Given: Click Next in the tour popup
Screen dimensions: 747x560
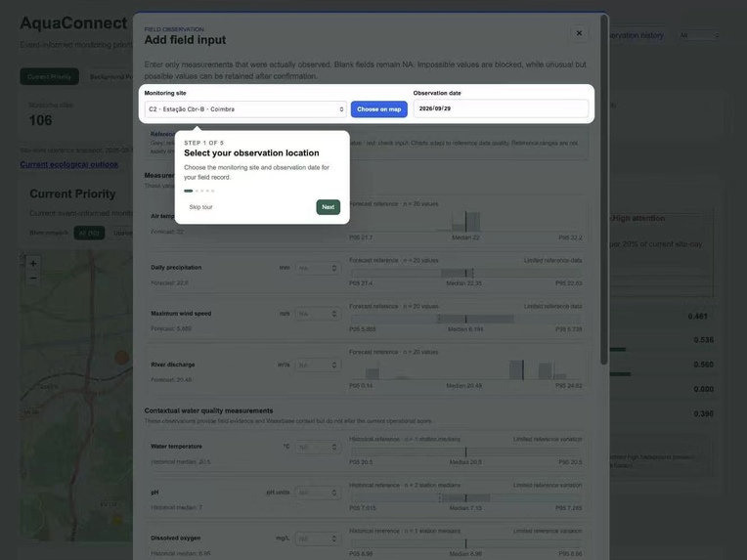Looking at the screenshot, I should coord(329,207).
